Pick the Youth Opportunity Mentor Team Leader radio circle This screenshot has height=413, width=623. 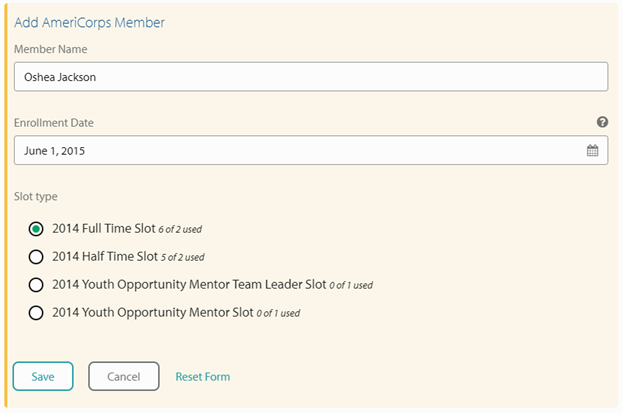pos(37,285)
